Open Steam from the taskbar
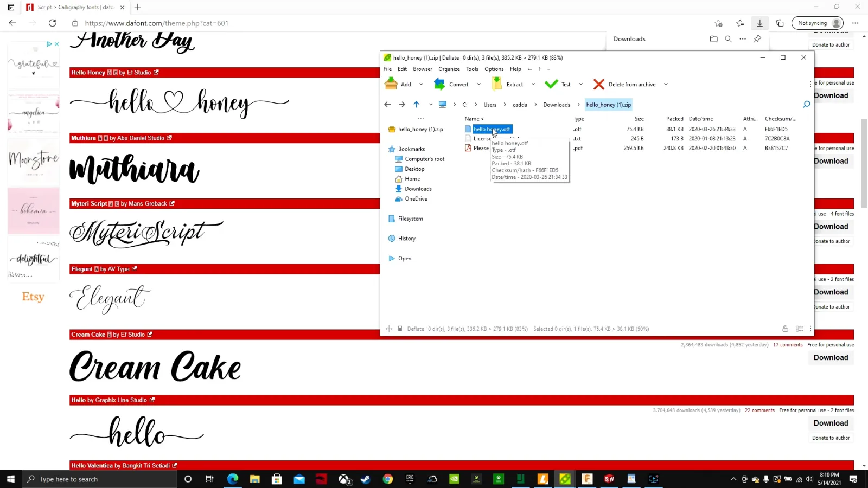 (x=366, y=479)
